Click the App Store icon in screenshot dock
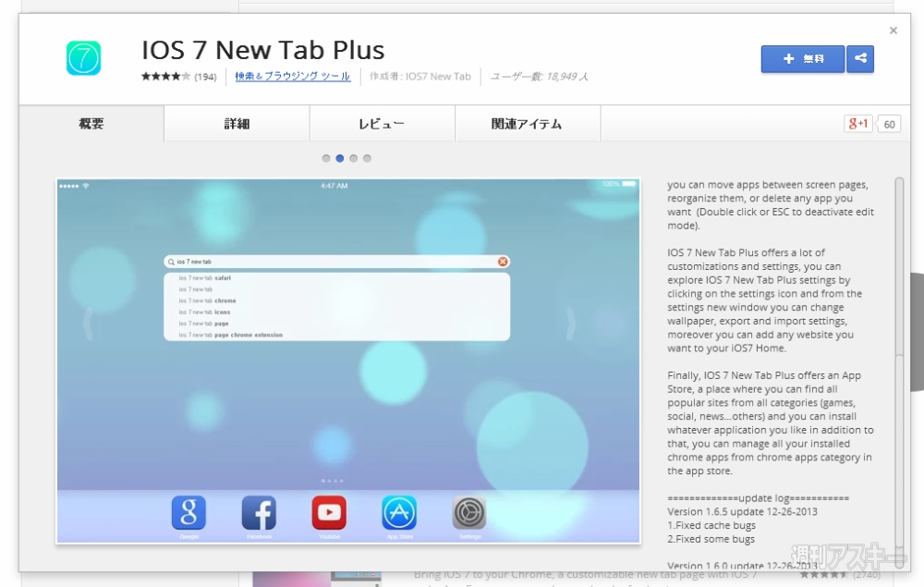 (399, 513)
